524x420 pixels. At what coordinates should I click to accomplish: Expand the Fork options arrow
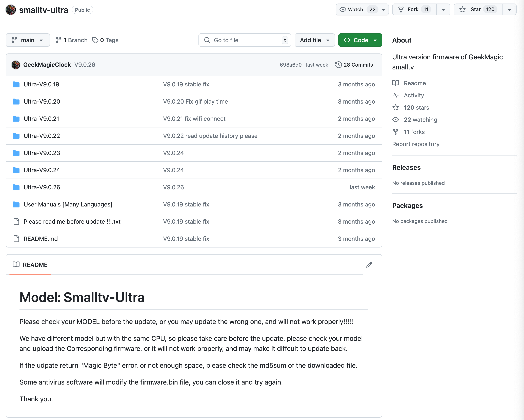point(443,10)
